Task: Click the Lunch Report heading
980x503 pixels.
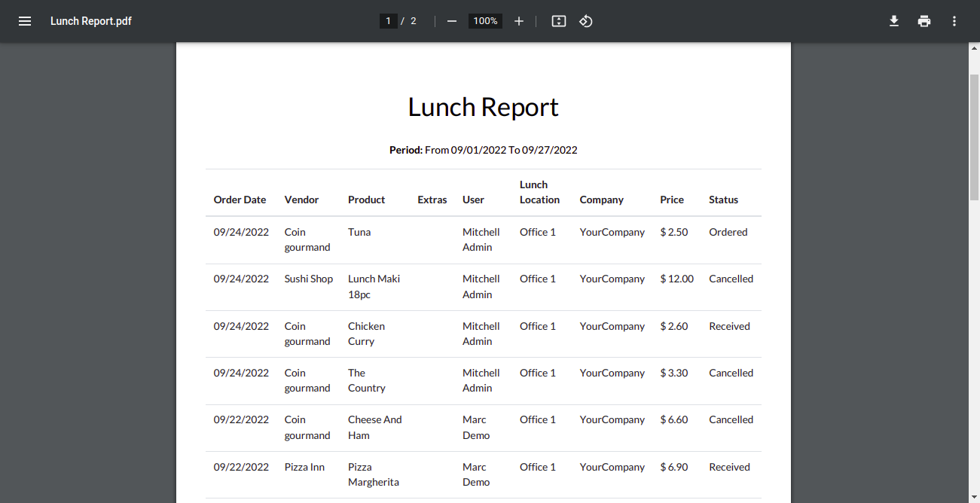Action: click(x=484, y=107)
